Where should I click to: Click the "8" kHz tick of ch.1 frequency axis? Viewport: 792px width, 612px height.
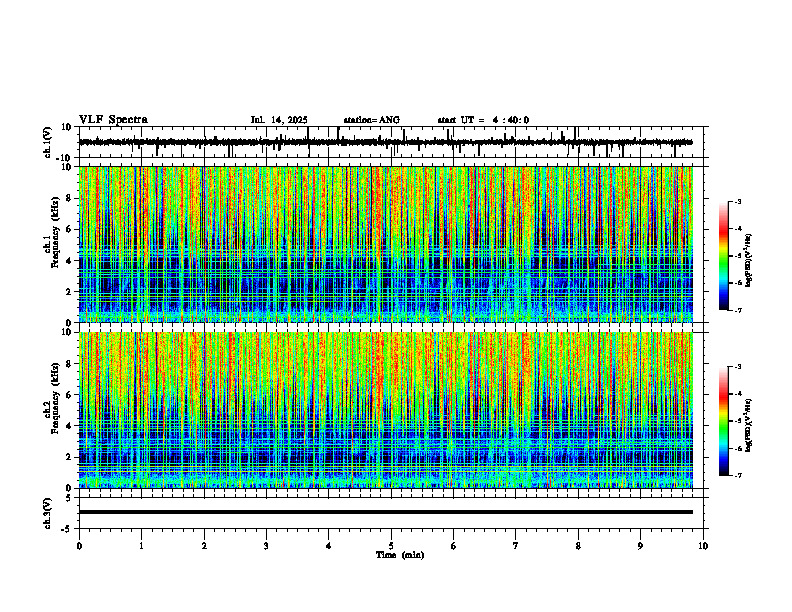(x=70, y=198)
